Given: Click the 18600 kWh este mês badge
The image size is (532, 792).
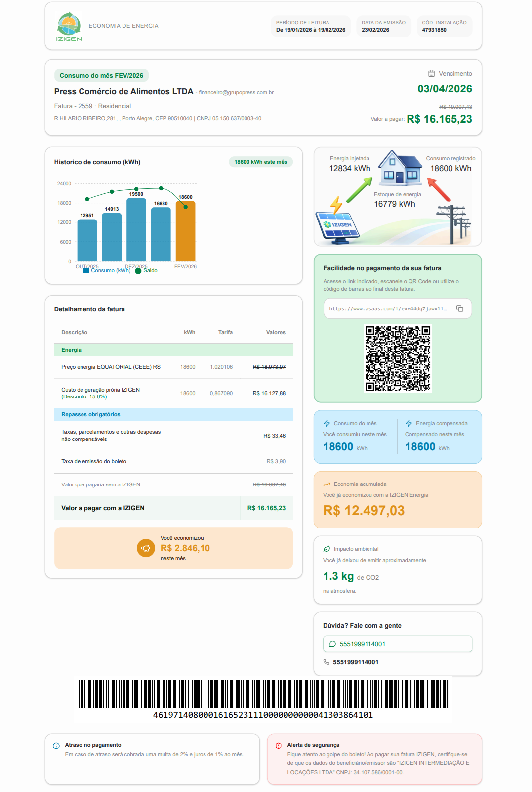Looking at the screenshot, I should pos(260,162).
